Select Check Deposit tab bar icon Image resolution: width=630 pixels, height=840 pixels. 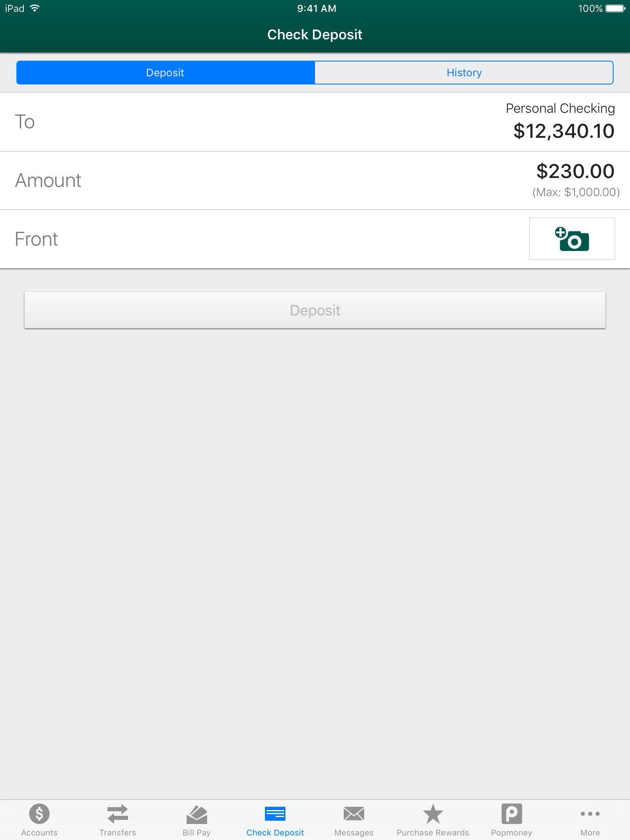tap(275, 814)
